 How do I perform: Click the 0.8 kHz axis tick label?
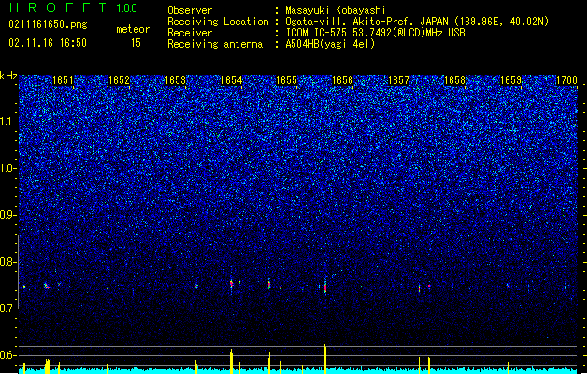tap(8, 262)
